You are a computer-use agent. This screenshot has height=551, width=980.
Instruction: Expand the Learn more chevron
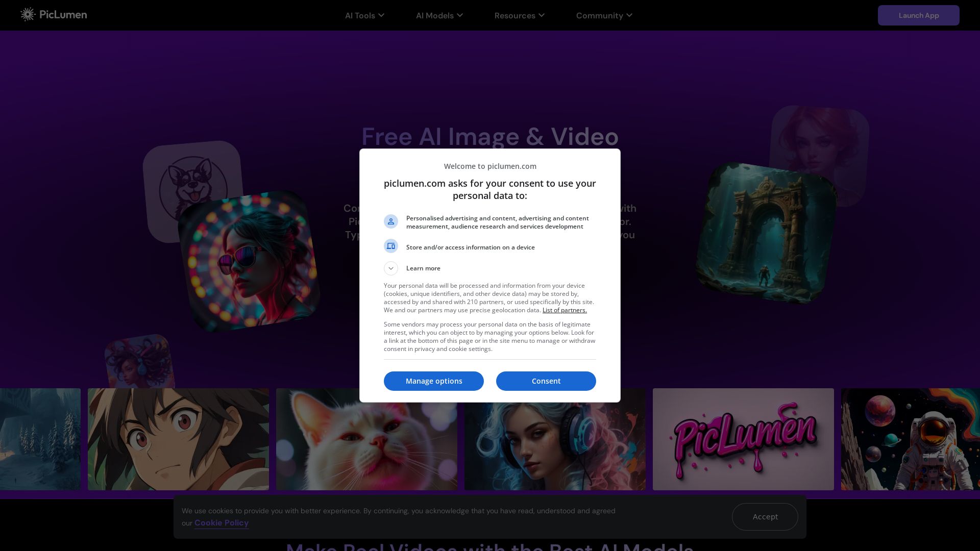pos(391,268)
